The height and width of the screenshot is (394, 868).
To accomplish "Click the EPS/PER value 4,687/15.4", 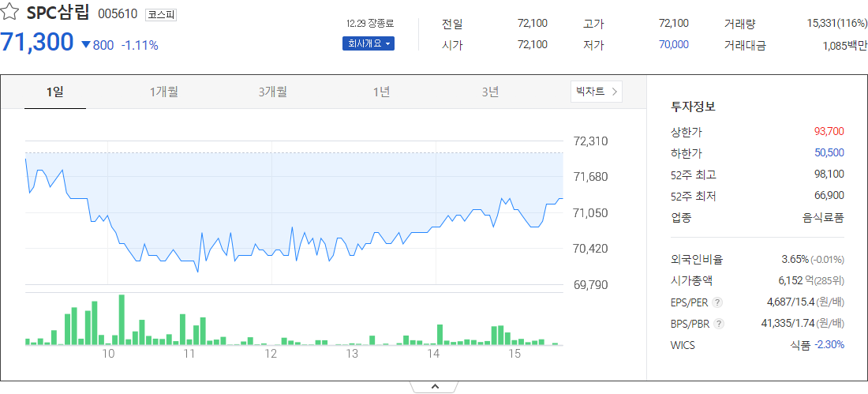I will pyautogui.click(x=791, y=302).
